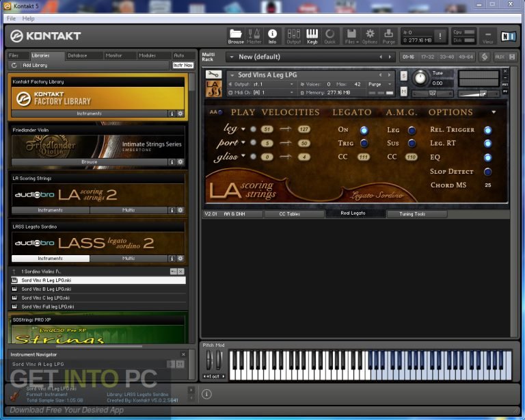The height and width of the screenshot is (420, 525).
Task: Select Sord Vlns B Leg LPG.nki file
Action: click(x=46, y=289)
